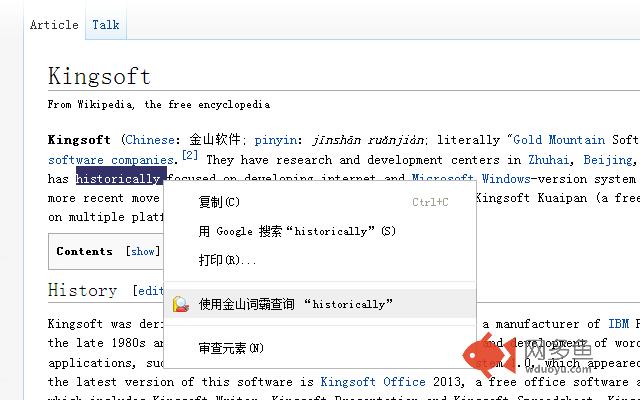The width and height of the screenshot is (640, 400).
Task: Click the Kingsoft page title heading
Action: [99, 76]
